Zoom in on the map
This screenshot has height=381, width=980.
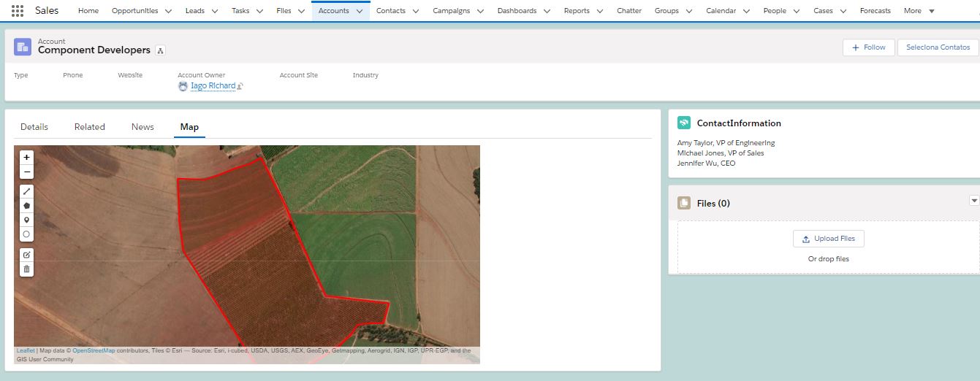coord(27,157)
